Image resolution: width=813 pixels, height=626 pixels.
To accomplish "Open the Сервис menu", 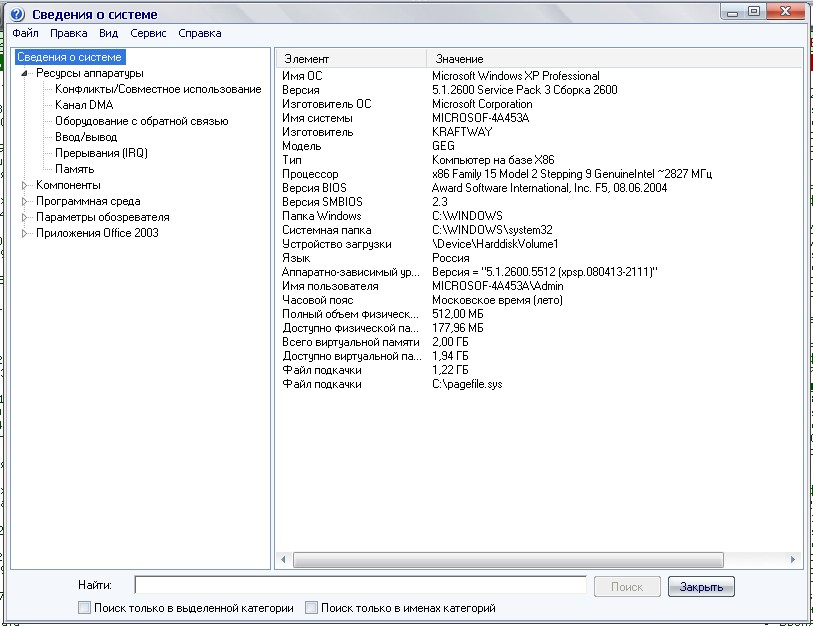I will [x=148, y=33].
